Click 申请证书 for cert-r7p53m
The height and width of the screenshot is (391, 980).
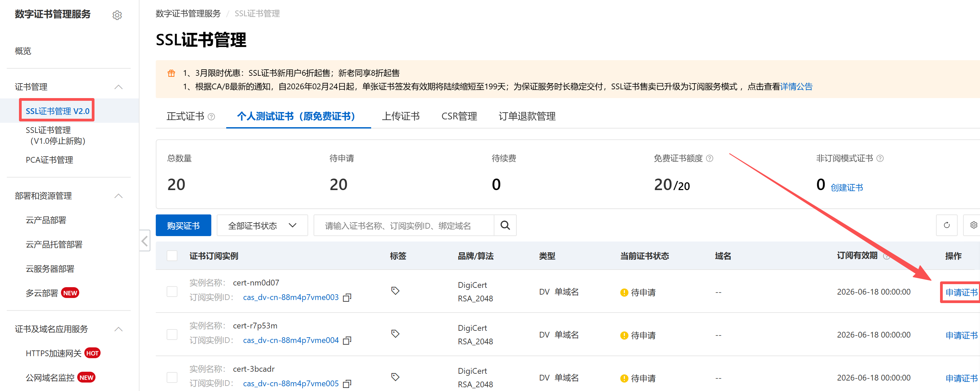click(x=961, y=335)
